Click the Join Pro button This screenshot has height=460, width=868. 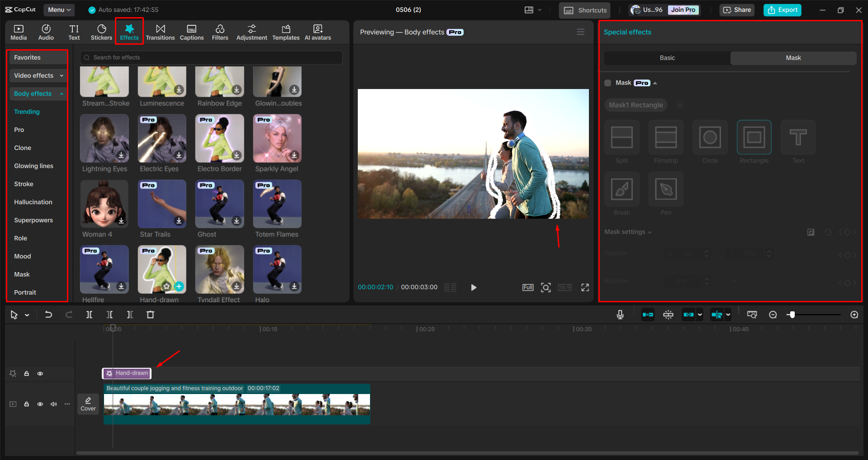click(683, 9)
